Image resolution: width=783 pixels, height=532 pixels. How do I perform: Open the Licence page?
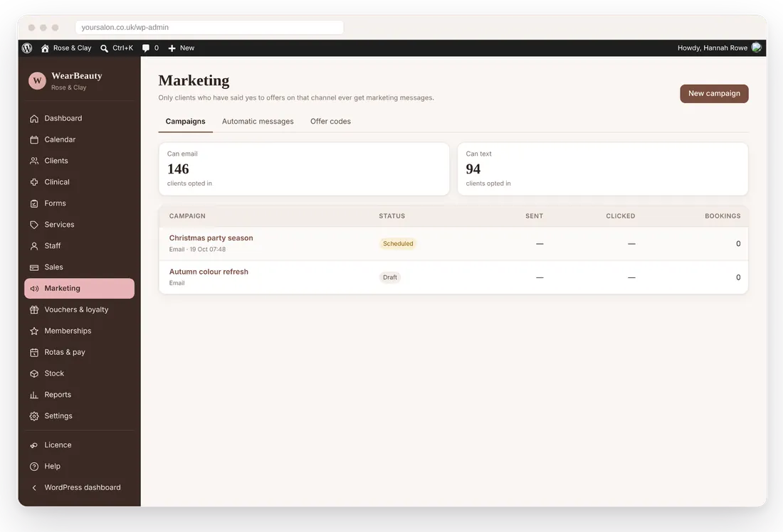tap(80, 445)
